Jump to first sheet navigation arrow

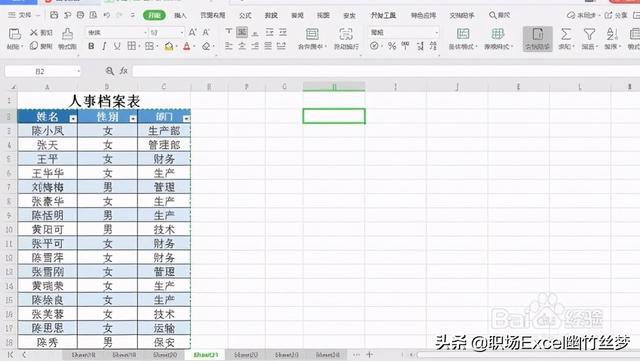(11, 354)
